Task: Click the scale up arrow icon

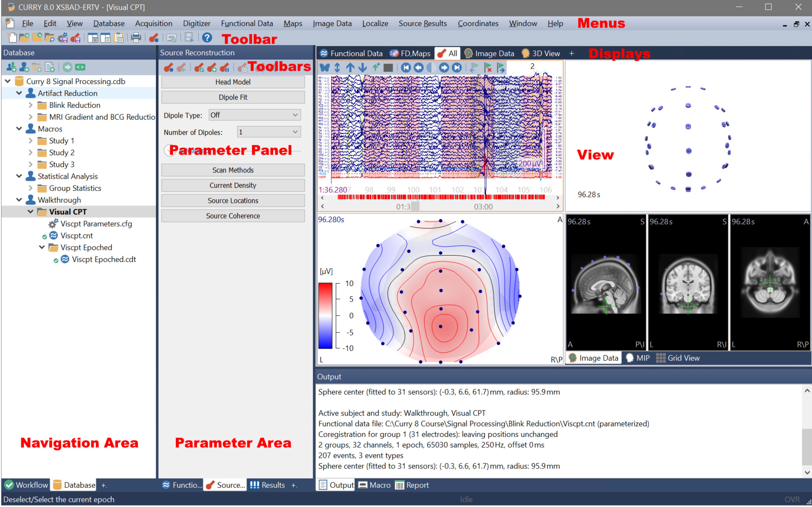Action: [x=350, y=67]
